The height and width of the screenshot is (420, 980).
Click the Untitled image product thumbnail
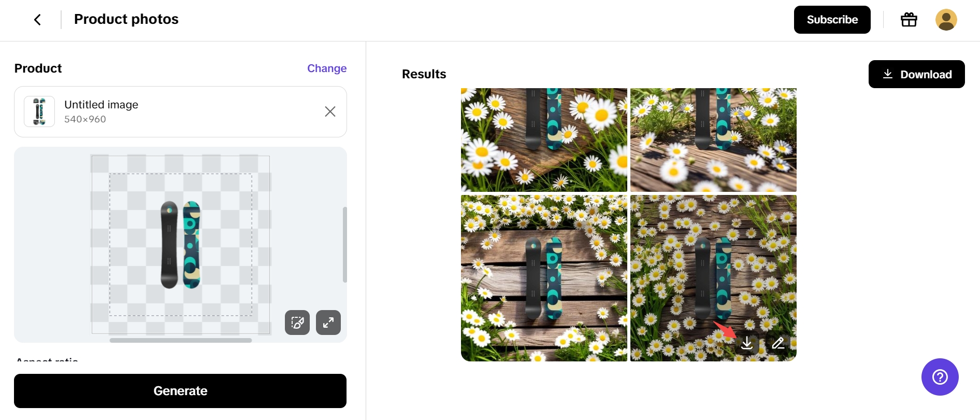pyautogui.click(x=39, y=111)
